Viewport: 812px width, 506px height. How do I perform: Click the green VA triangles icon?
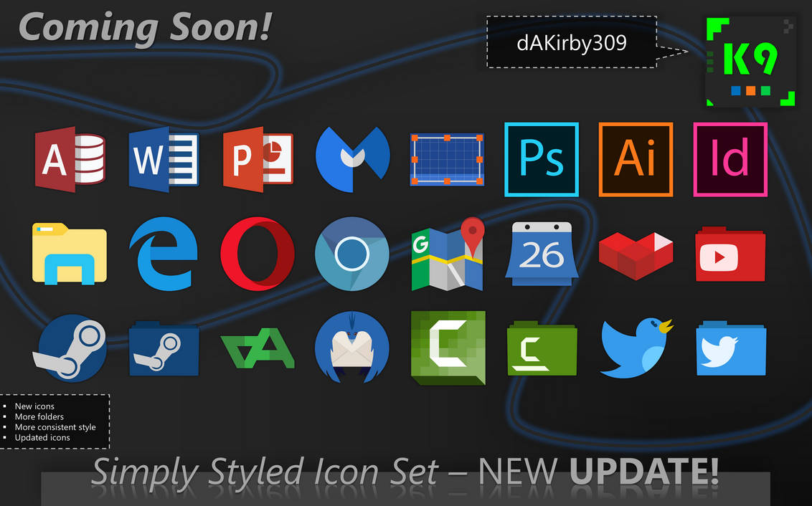(x=258, y=348)
